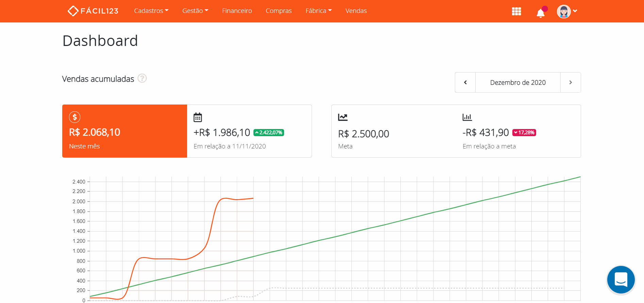Click the Fácil123 logo
The height and width of the screenshot is (303, 644).
(x=93, y=11)
